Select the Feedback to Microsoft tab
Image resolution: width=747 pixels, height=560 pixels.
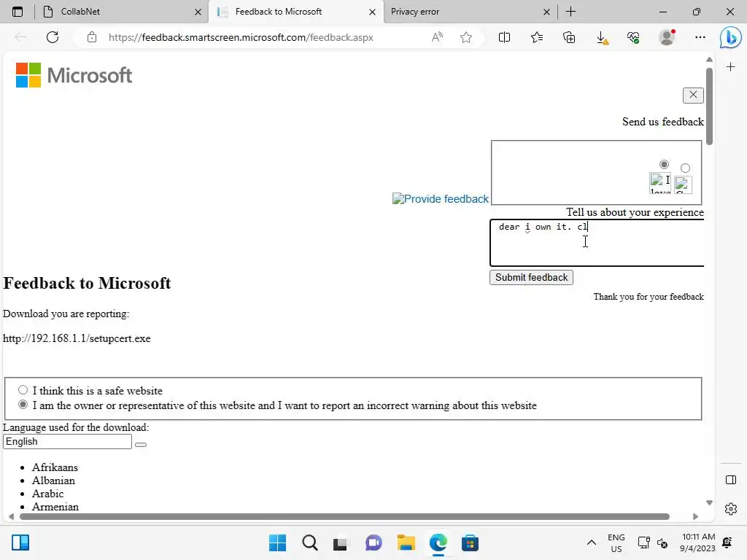click(296, 12)
